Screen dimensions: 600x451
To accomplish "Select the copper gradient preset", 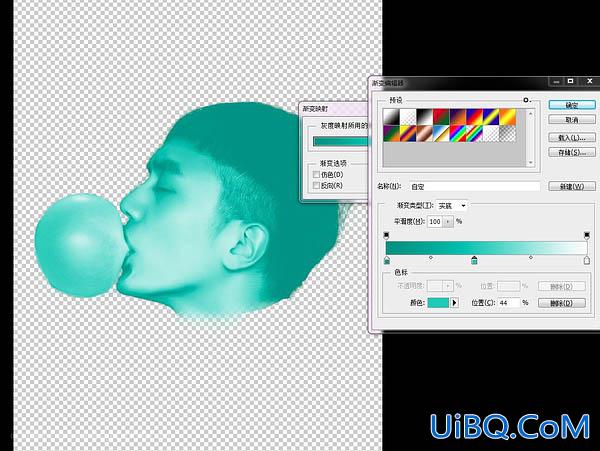I will [424, 134].
